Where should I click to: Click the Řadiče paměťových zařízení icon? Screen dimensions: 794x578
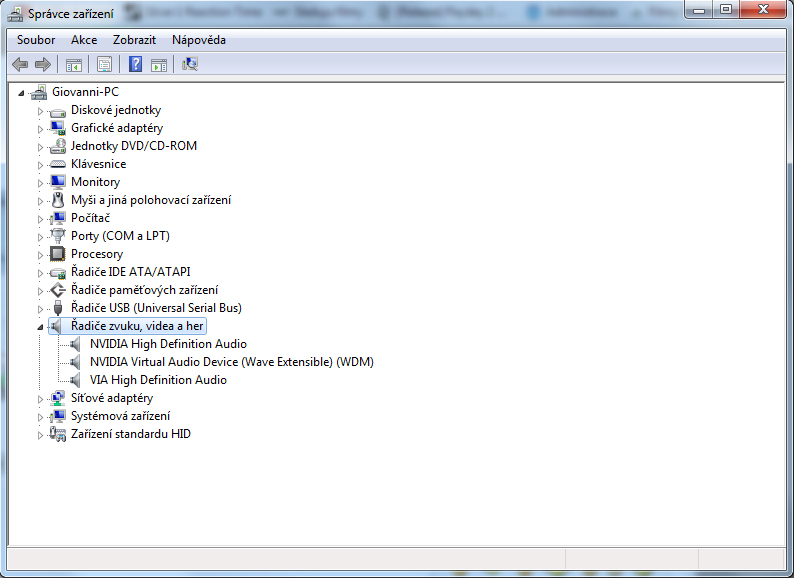click(x=58, y=290)
